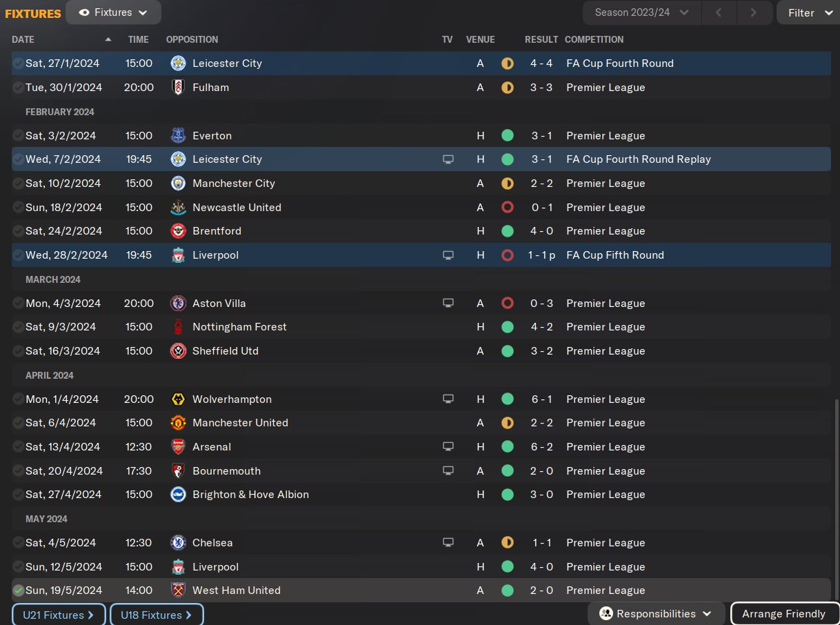
Task: Open the U21 Fixtures link
Action: pyautogui.click(x=59, y=615)
